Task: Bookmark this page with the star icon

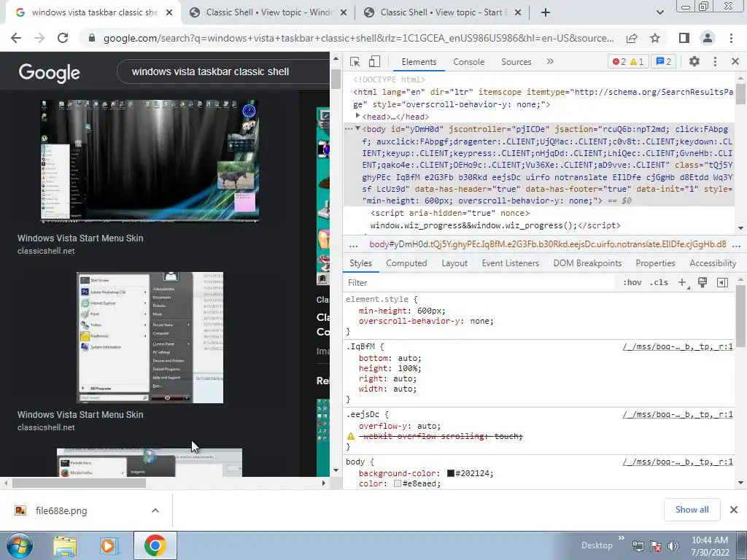Action: tap(655, 38)
